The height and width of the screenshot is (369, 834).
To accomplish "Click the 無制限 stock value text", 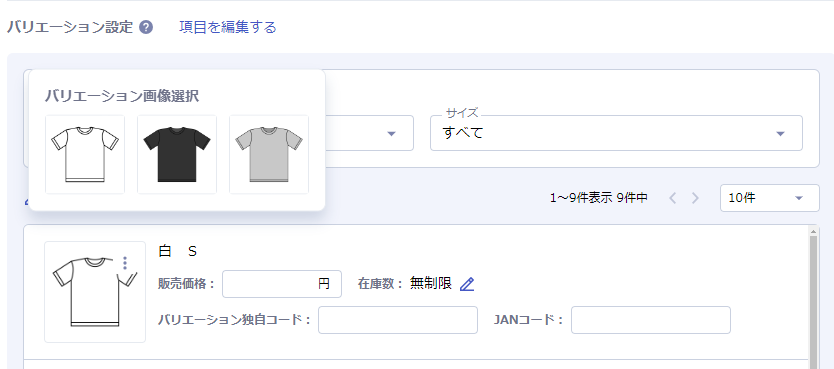I will tap(431, 284).
